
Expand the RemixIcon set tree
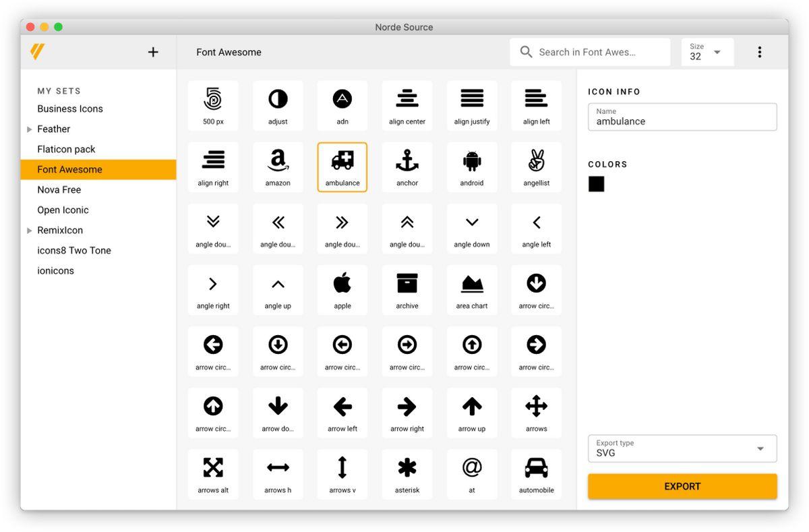(29, 231)
